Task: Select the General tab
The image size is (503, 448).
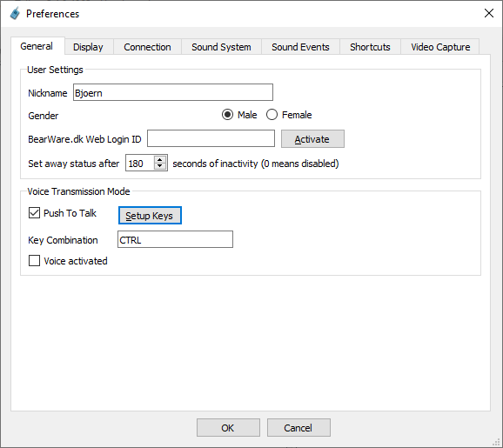Action: click(37, 46)
